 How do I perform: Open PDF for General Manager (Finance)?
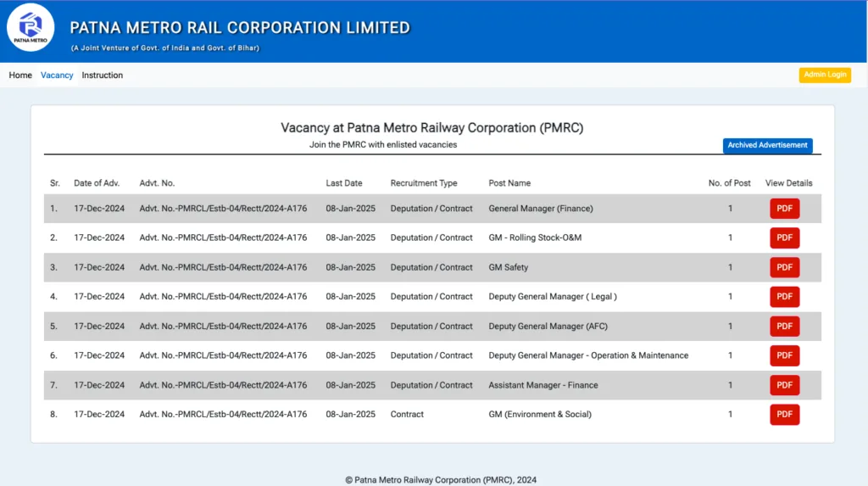[784, 209]
